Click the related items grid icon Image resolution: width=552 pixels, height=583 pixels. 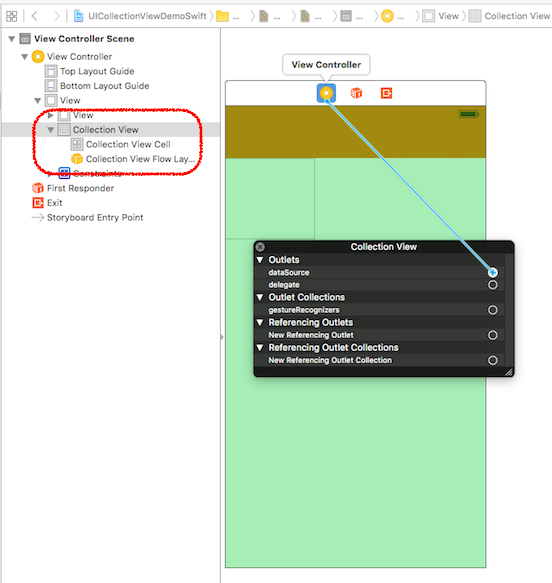pyautogui.click(x=12, y=16)
